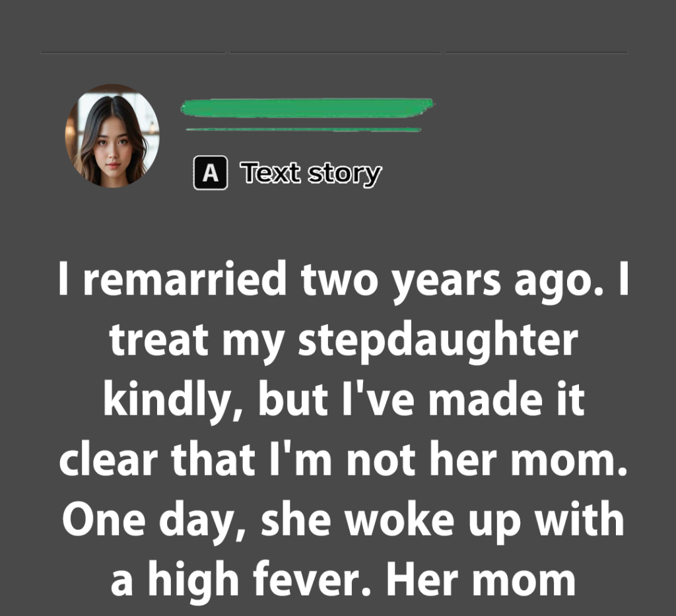The height and width of the screenshot is (616, 676).
Task: Click the line "clear that I'm not her mom."
Action: point(343,460)
